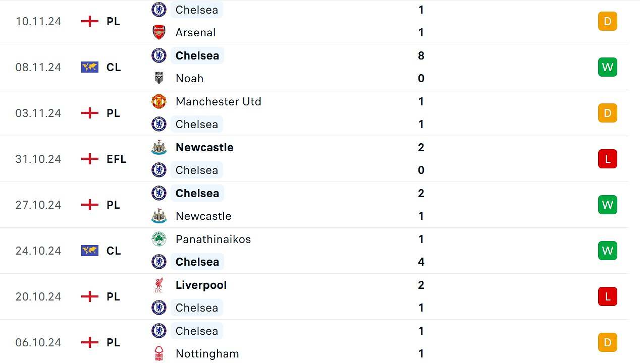This screenshot has height=364, width=640.
Task: Click Newcastle crest in the 31.10.24 match
Action: pos(159,147)
